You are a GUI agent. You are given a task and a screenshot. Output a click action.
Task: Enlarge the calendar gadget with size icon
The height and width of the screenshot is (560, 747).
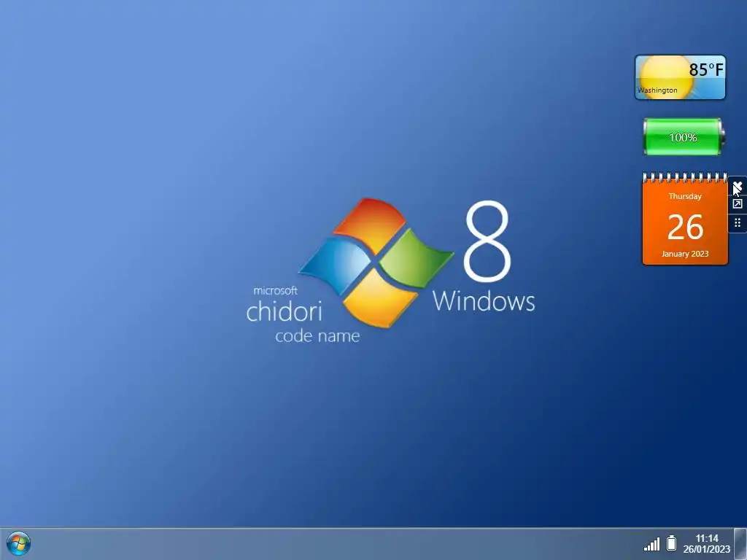[738, 204]
